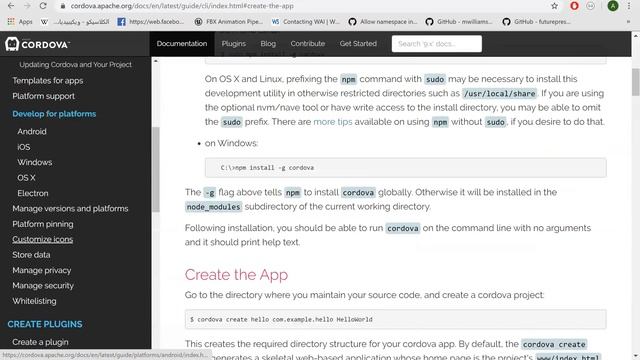Open CREATE PLUGINS section heading
The height and width of the screenshot is (360, 640).
click(45, 324)
